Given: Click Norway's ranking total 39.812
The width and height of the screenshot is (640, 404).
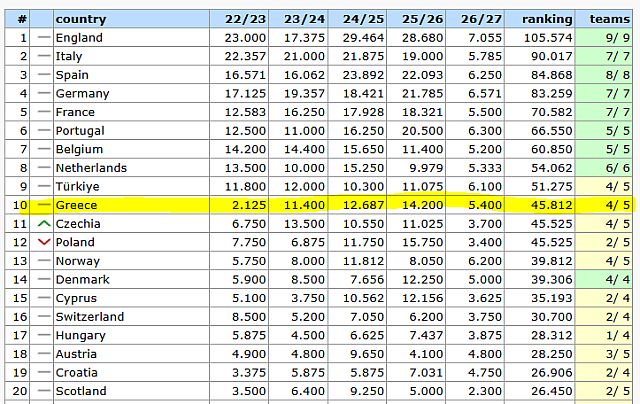Looking at the screenshot, I should click(x=552, y=261).
